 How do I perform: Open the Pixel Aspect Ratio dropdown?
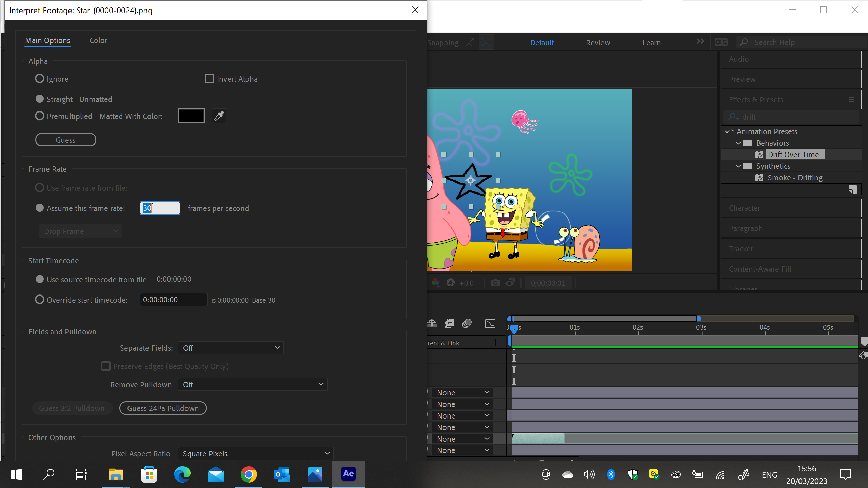pos(255,453)
